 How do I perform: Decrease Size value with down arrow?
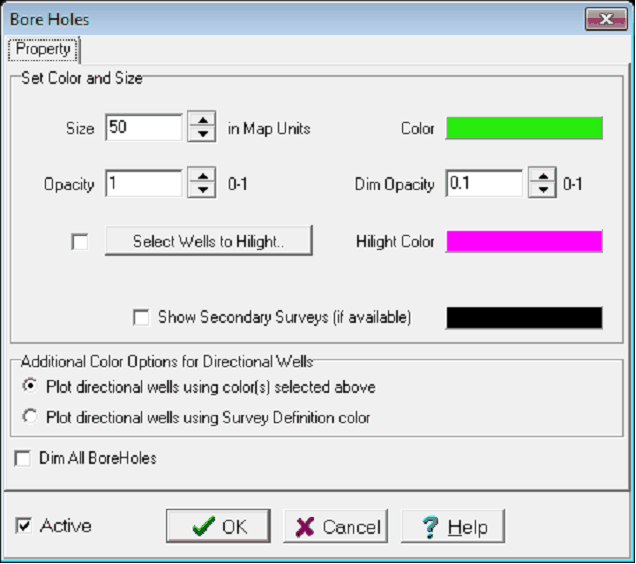203,134
